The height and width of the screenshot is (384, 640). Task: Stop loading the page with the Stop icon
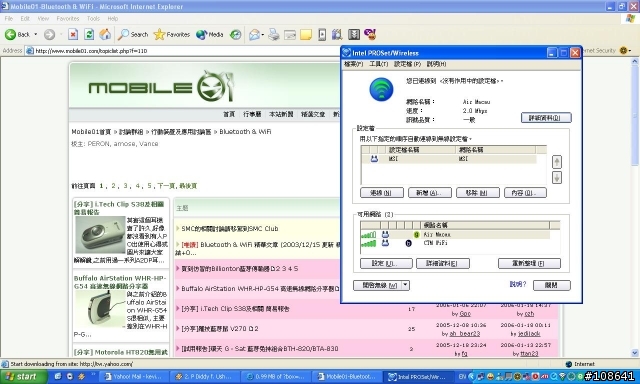[x=73, y=35]
